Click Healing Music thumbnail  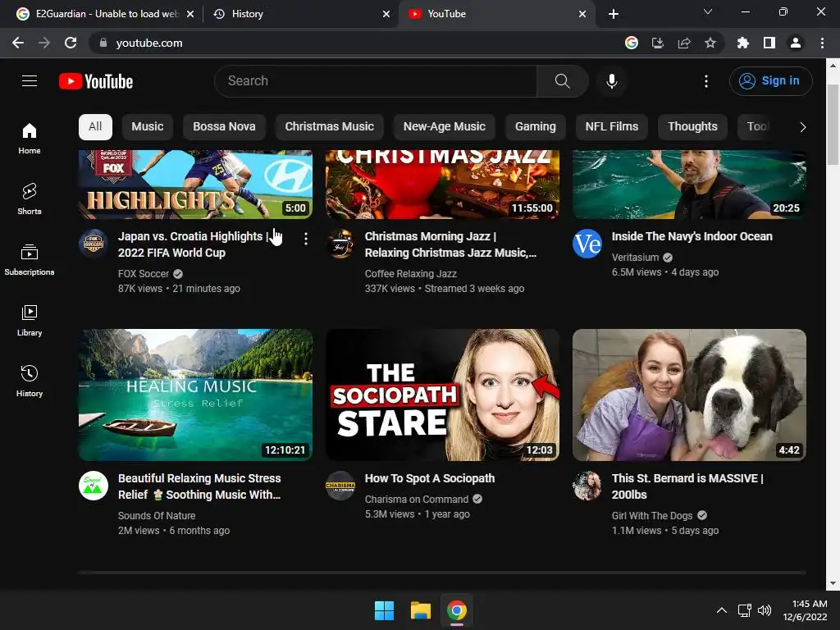pyautogui.click(x=195, y=395)
